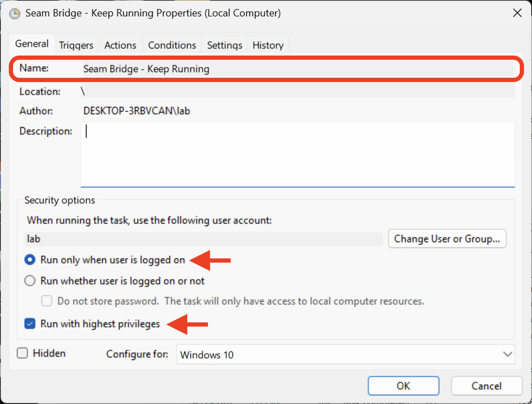Image resolution: width=532 pixels, height=404 pixels.
Task: Open the Windows 10 combo box
Action: (x=337, y=354)
